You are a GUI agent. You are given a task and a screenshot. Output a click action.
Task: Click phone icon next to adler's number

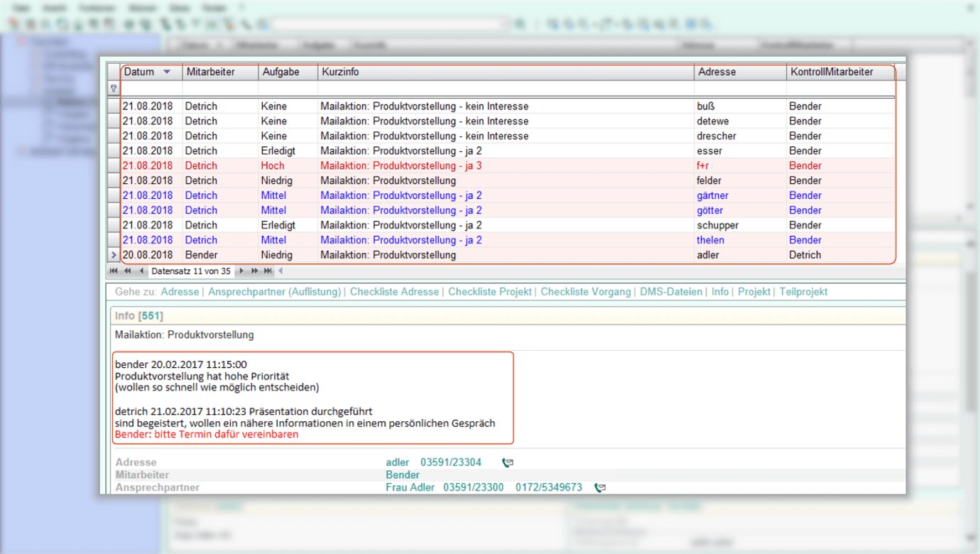[507, 463]
